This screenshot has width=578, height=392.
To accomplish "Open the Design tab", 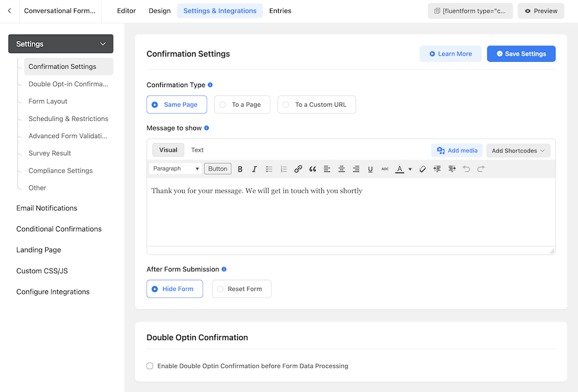I will tap(160, 10).
